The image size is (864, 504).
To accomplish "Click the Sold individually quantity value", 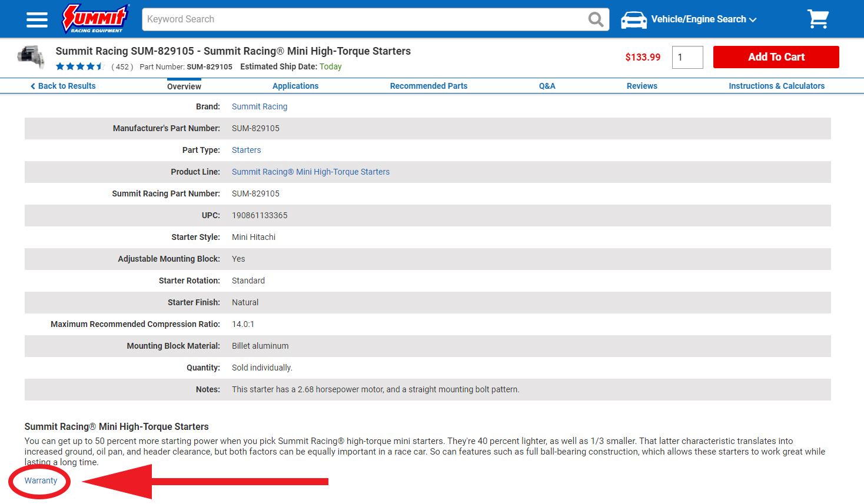I will 262,368.
